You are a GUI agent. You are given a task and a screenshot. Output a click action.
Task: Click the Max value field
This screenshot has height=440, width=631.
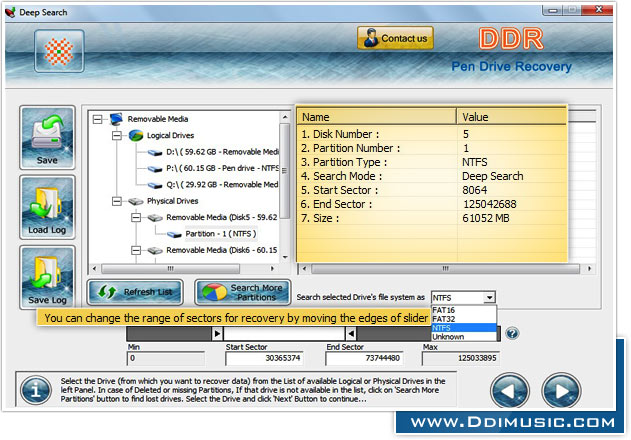tap(460, 358)
